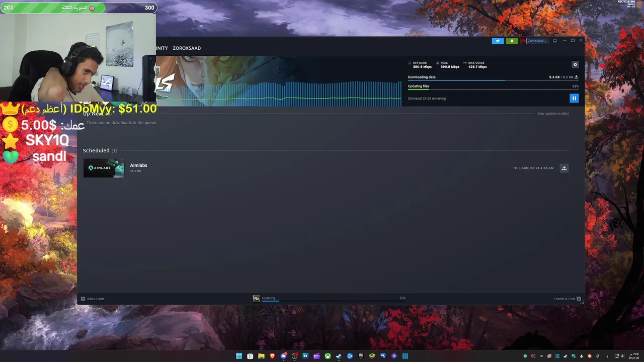Click the Updating files progress bar
Image resolution: width=644 pixels, height=362 pixels.
[x=493, y=89]
